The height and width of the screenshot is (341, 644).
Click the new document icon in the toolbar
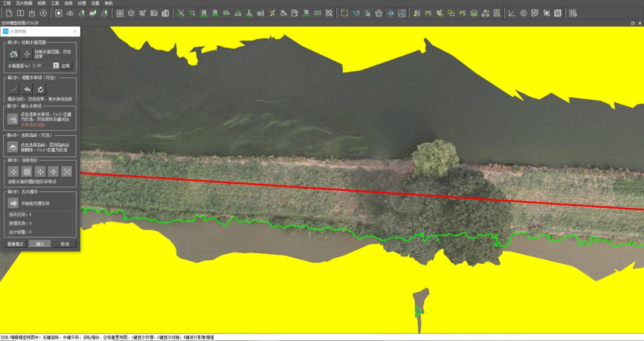pyautogui.click(x=9, y=13)
